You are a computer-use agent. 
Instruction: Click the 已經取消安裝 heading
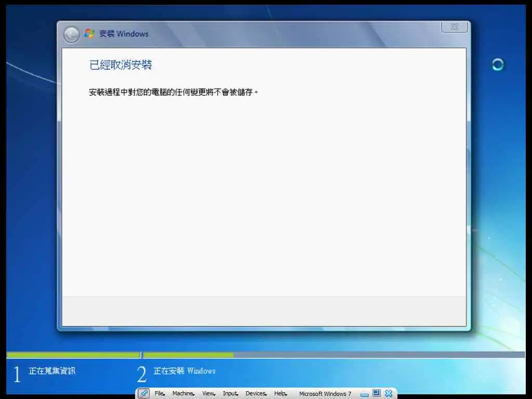121,65
